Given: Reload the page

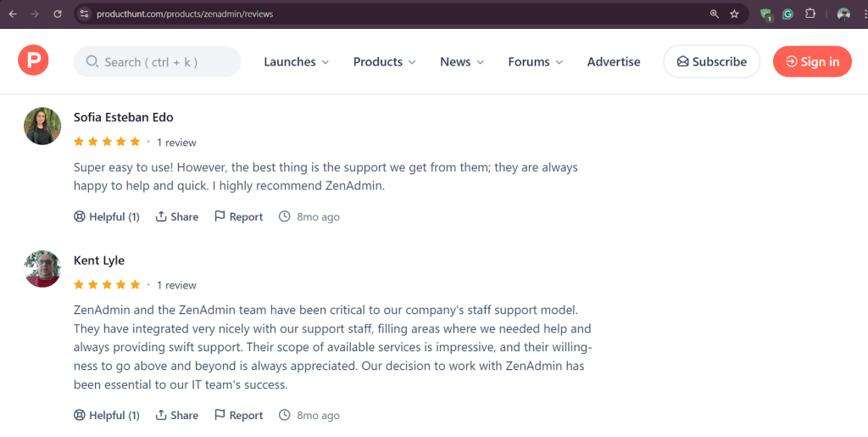Looking at the screenshot, I should (58, 14).
